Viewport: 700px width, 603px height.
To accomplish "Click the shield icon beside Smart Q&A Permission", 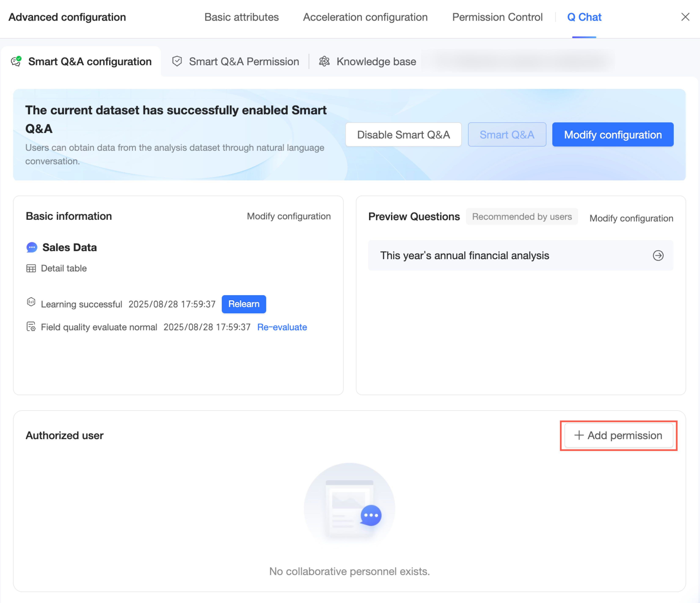I will (x=177, y=61).
